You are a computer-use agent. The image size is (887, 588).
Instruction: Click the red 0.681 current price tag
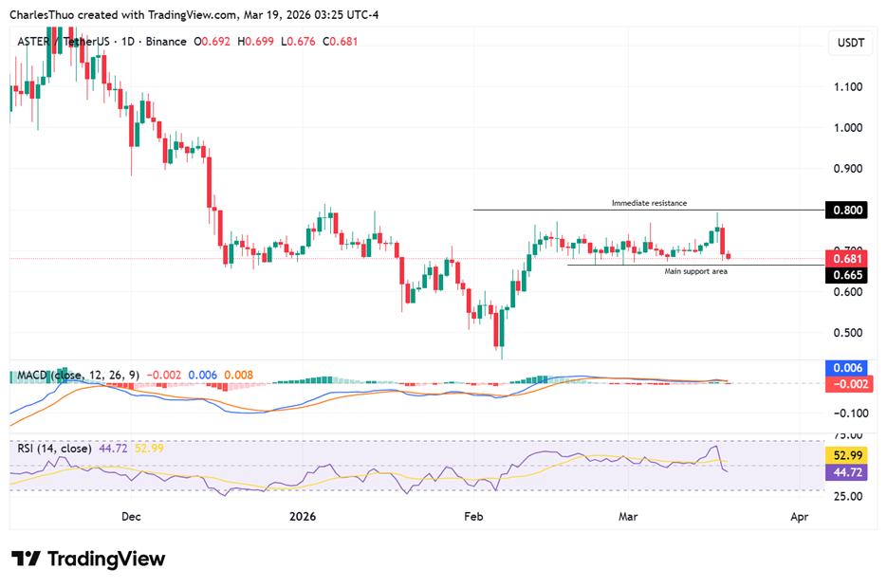point(847,259)
